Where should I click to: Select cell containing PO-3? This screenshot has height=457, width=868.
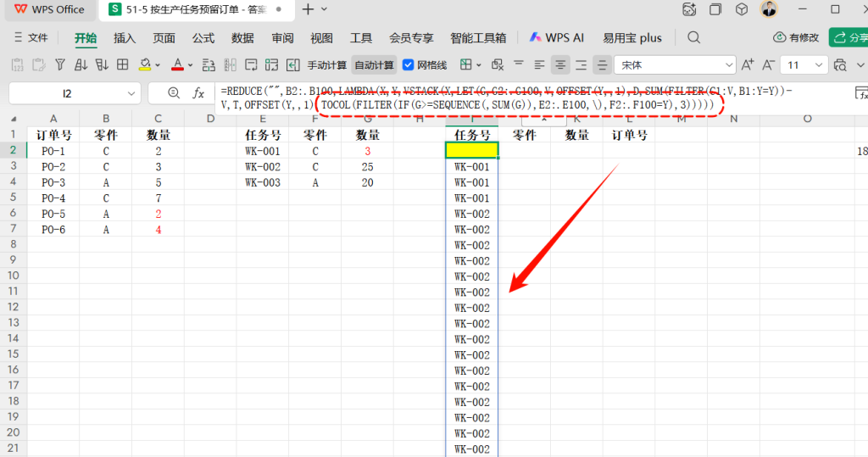point(53,182)
